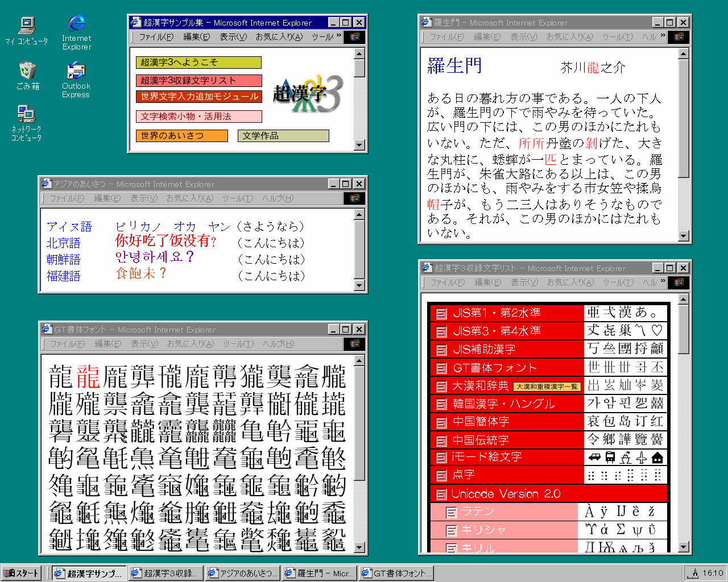Expand toolbar chevron in 羅生門 window
Image resolution: width=728 pixels, height=582 pixels.
pos(663,36)
